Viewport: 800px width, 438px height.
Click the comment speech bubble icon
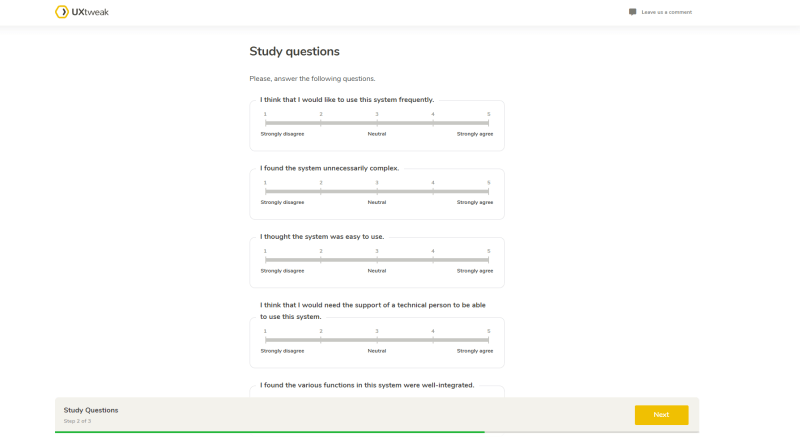pyautogui.click(x=633, y=12)
